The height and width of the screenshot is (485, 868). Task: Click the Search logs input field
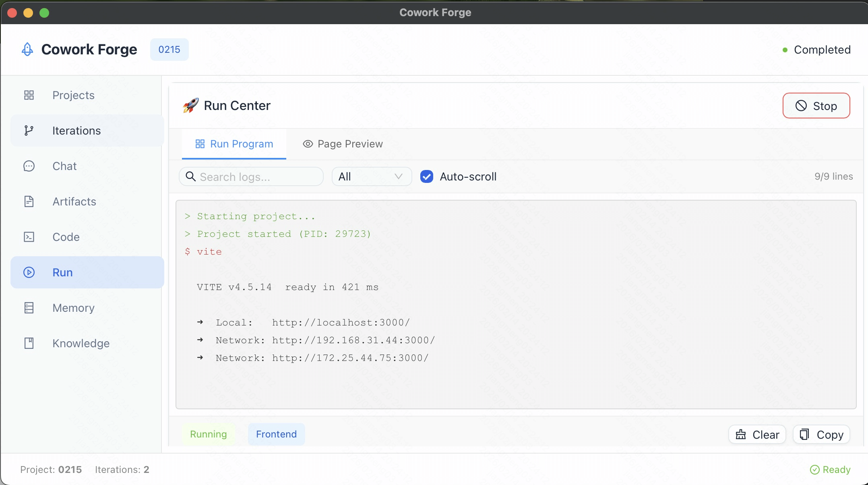251,176
